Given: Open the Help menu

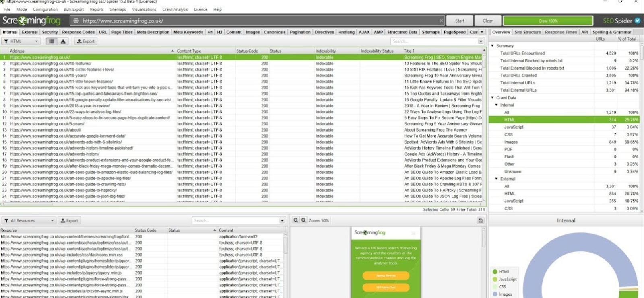Looking at the screenshot, I should pyautogui.click(x=217, y=9).
